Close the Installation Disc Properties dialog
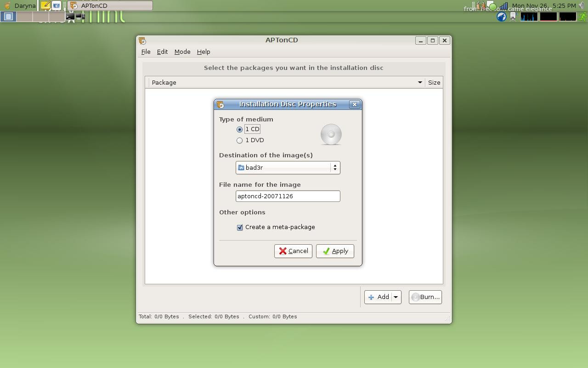The width and height of the screenshot is (588, 368). point(354,104)
